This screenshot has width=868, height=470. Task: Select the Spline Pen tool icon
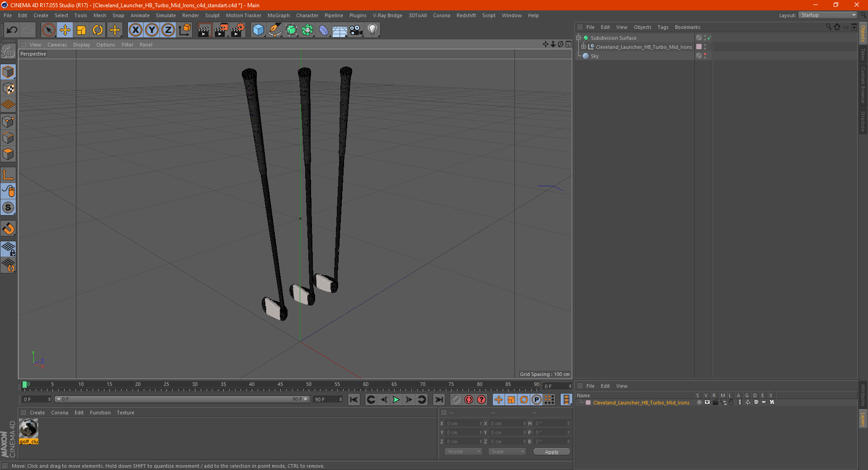(274, 30)
